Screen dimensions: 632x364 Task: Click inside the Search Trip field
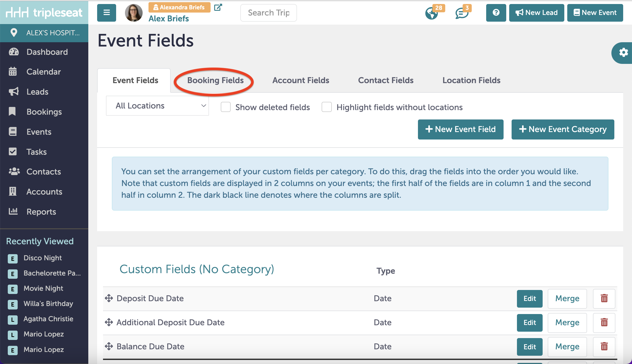[x=268, y=13]
